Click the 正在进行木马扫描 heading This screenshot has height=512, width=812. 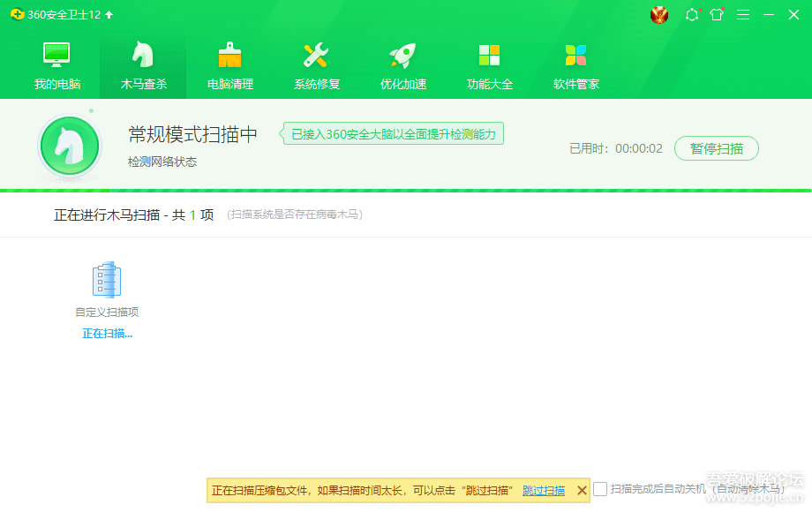click(133, 215)
